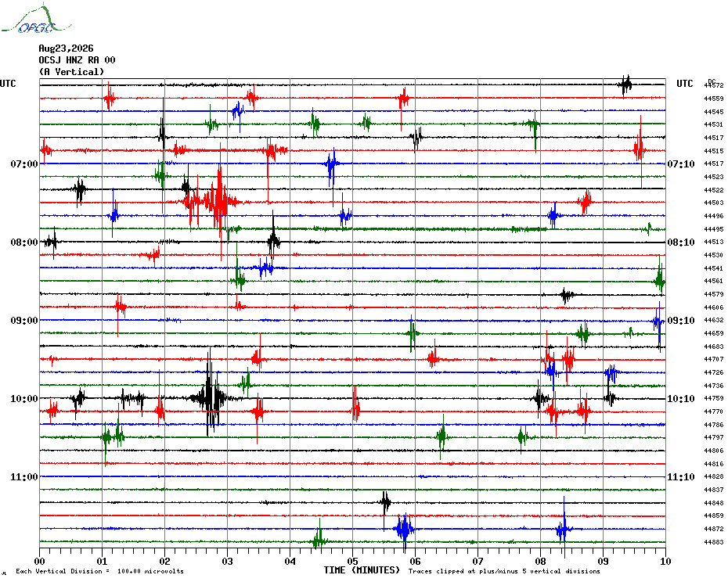Click the 09:10 time label
The width and height of the screenshot is (728, 582).
[x=681, y=321]
